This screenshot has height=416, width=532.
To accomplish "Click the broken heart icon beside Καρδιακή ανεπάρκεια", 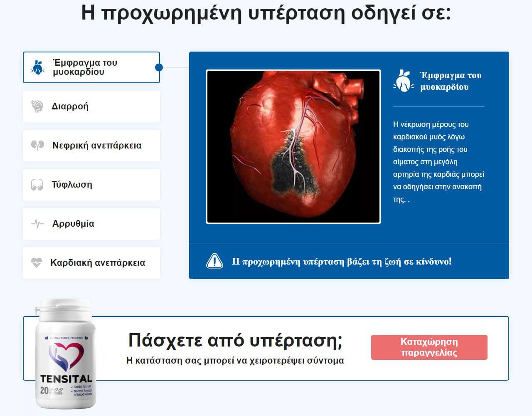I will 38,262.
